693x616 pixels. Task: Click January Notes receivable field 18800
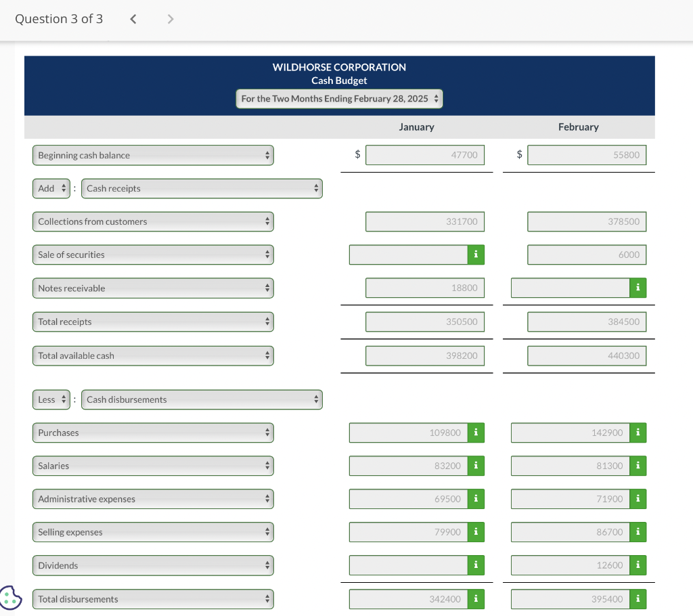(x=425, y=288)
